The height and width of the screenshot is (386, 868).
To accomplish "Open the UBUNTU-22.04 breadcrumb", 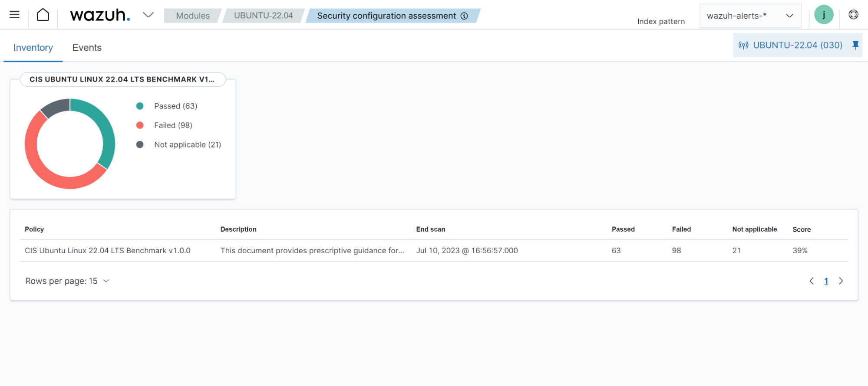I will click(x=263, y=16).
